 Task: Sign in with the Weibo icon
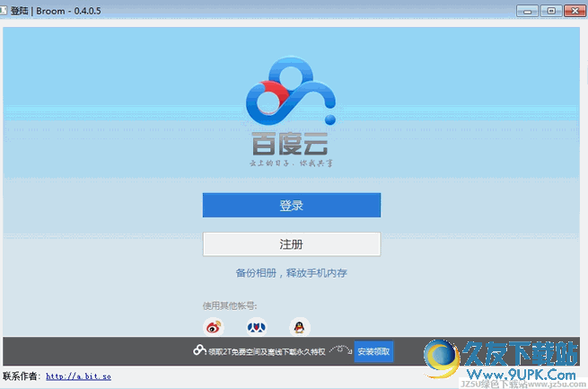(x=214, y=327)
